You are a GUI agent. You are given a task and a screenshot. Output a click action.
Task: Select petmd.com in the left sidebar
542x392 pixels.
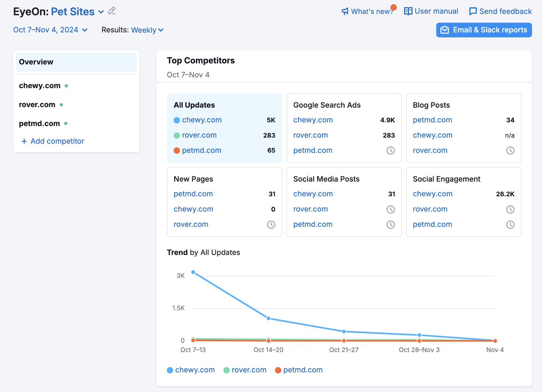pyautogui.click(x=39, y=123)
